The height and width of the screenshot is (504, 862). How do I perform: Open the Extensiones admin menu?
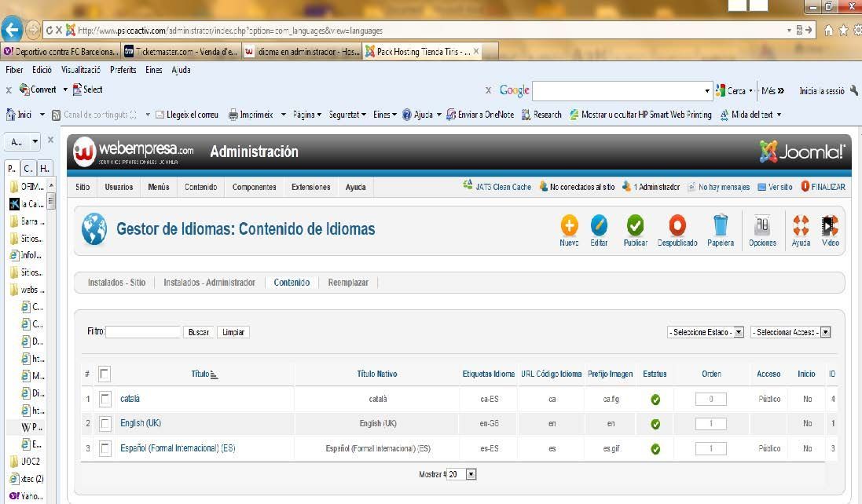[310, 187]
